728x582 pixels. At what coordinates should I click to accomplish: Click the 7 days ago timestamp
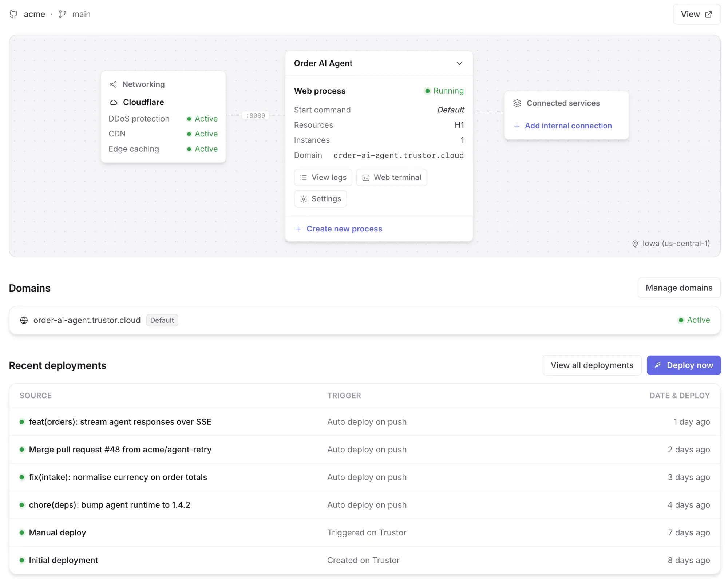[689, 533]
